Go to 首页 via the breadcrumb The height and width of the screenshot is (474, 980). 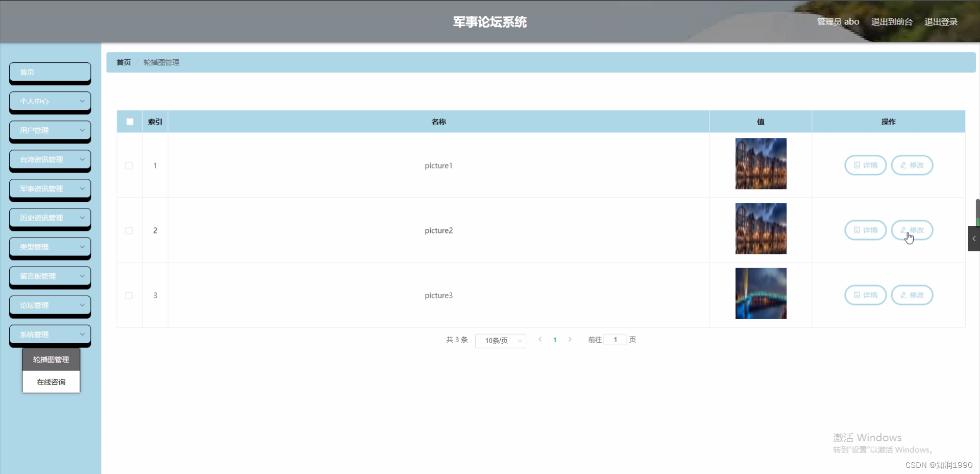(x=122, y=62)
